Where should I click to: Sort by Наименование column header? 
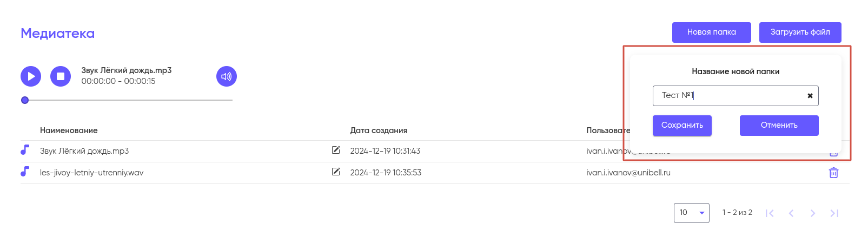click(69, 130)
